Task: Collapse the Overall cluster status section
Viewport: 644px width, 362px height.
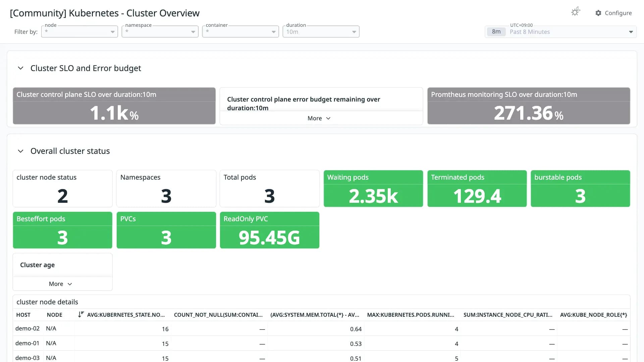Action: [x=20, y=151]
